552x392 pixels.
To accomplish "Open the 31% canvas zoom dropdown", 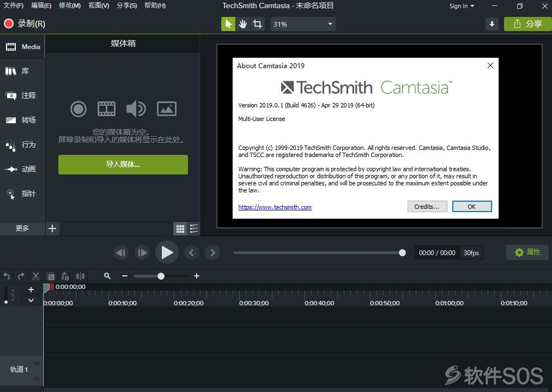I will point(303,24).
